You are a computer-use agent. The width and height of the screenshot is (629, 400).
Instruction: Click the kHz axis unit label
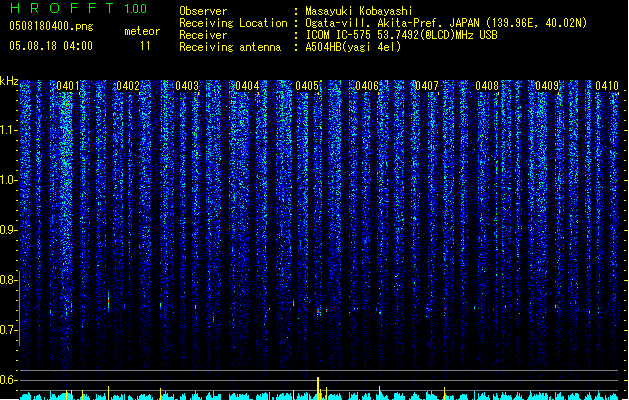click(9, 81)
